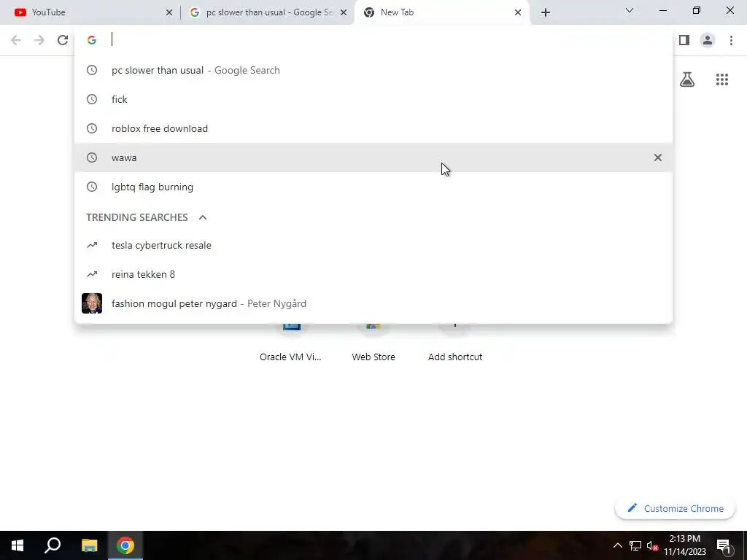The width and height of the screenshot is (747, 560).
Task: Click Add shortcut
Action: coord(455,341)
